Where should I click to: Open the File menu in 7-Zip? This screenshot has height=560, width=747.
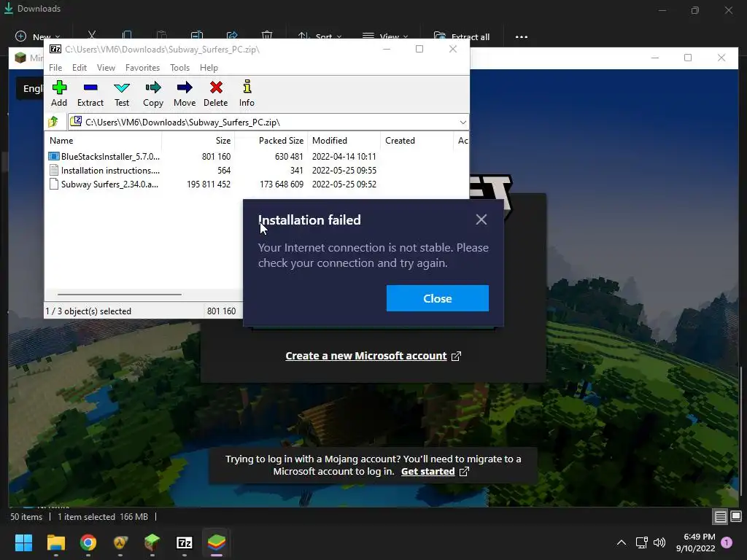[x=55, y=68]
